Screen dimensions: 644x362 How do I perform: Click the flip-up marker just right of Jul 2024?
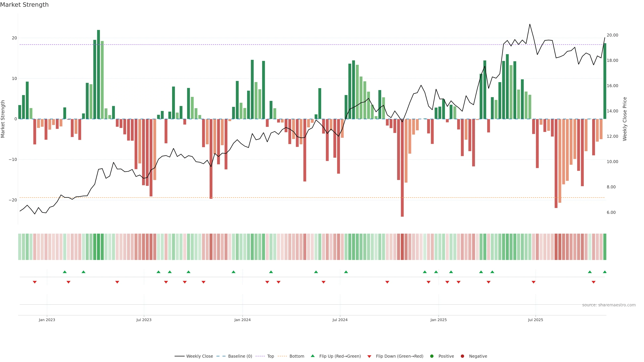(346, 272)
